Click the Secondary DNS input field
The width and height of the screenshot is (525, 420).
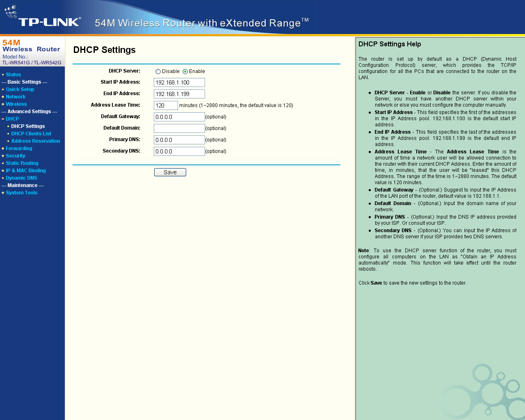tap(179, 151)
